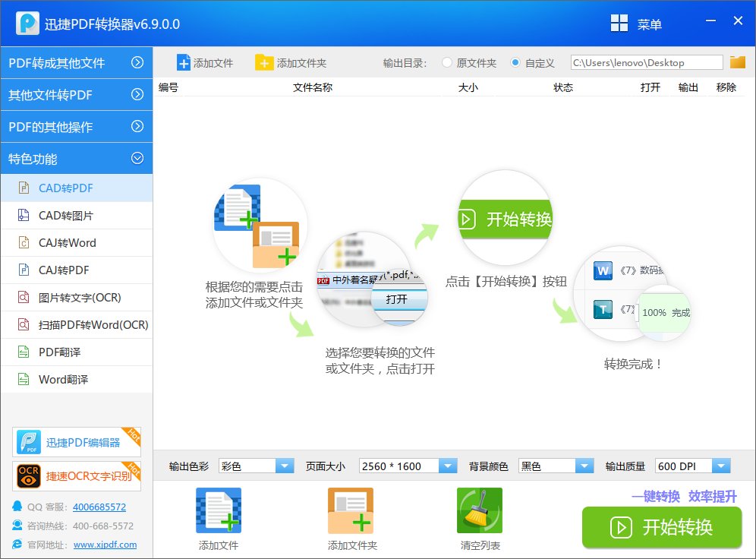Click the CAD转PDF document icon in sidebar
756x559 pixels.
(x=24, y=188)
